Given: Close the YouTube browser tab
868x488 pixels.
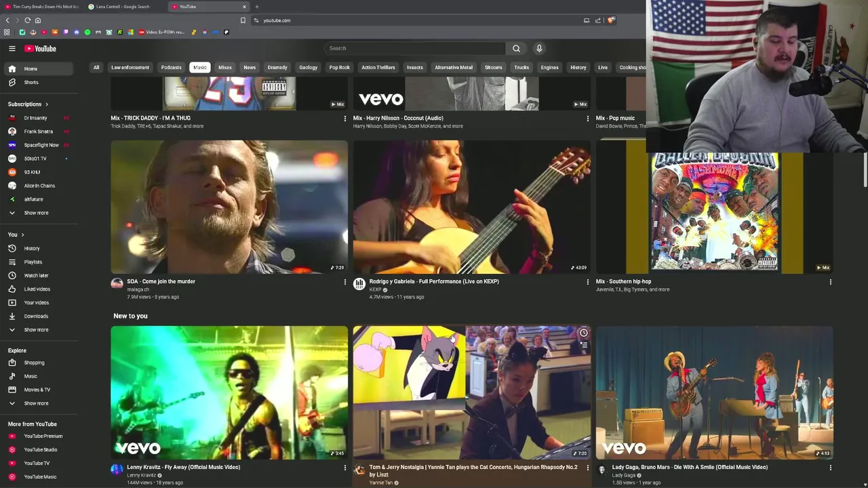Looking at the screenshot, I should pos(244,7).
